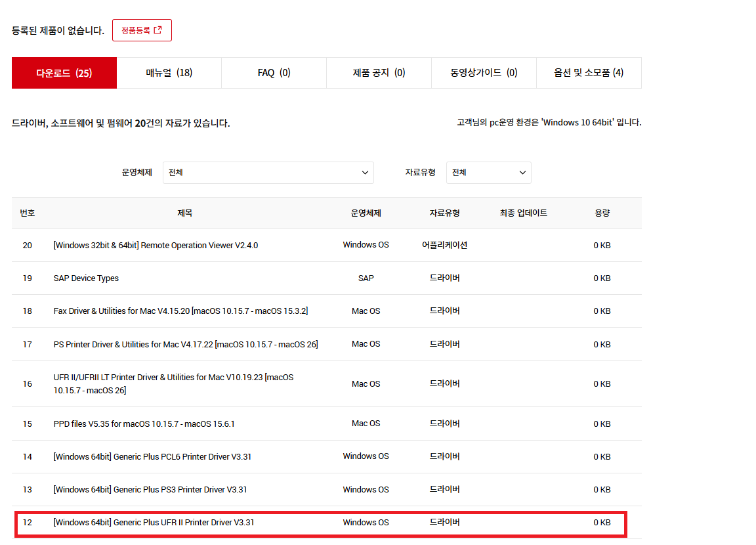Open Generic Plus PS3 Printer Driver V3.31
Viewport: 756px width, 545px height.
150,490
